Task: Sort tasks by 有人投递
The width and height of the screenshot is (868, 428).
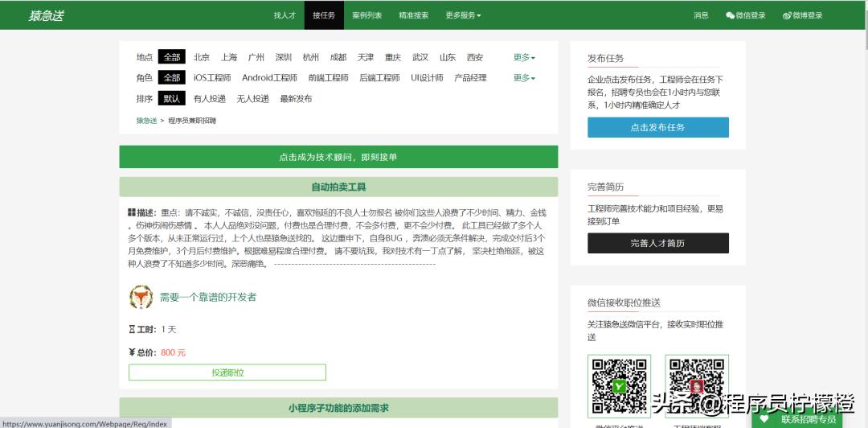Action: pos(209,99)
